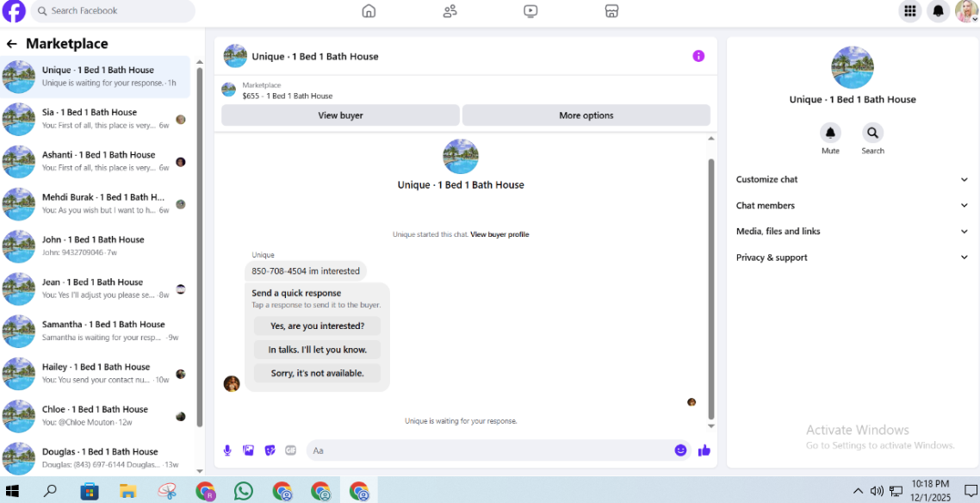Open the Douglas conversation
The width and height of the screenshot is (980, 503).
95,458
